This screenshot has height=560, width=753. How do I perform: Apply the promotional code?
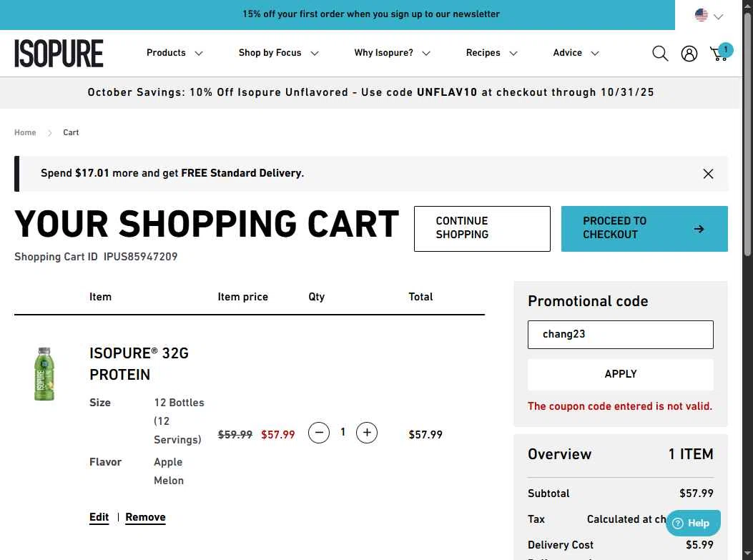[x=621, y=374]
